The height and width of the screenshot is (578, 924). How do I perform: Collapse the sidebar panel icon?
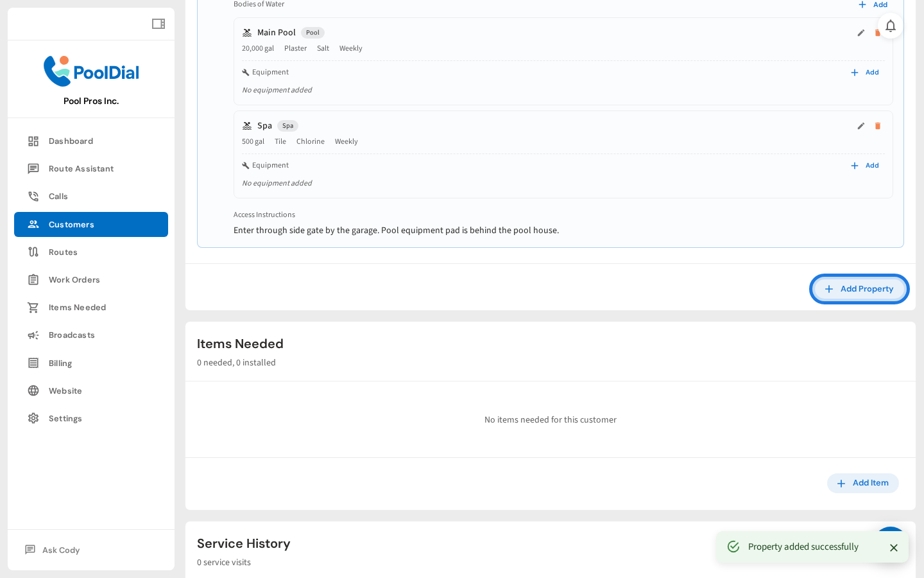click(x=158, y=24)
